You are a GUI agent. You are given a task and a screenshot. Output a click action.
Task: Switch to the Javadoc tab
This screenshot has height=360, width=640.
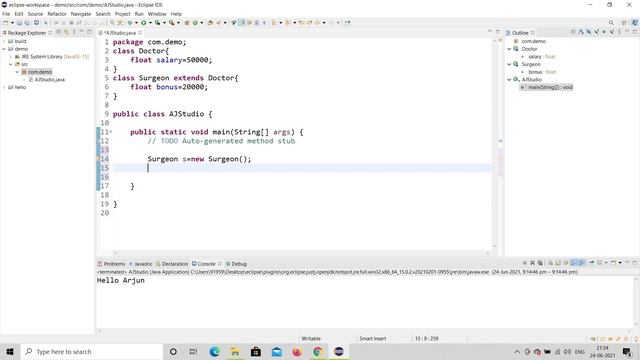click(x=140, y=264)
